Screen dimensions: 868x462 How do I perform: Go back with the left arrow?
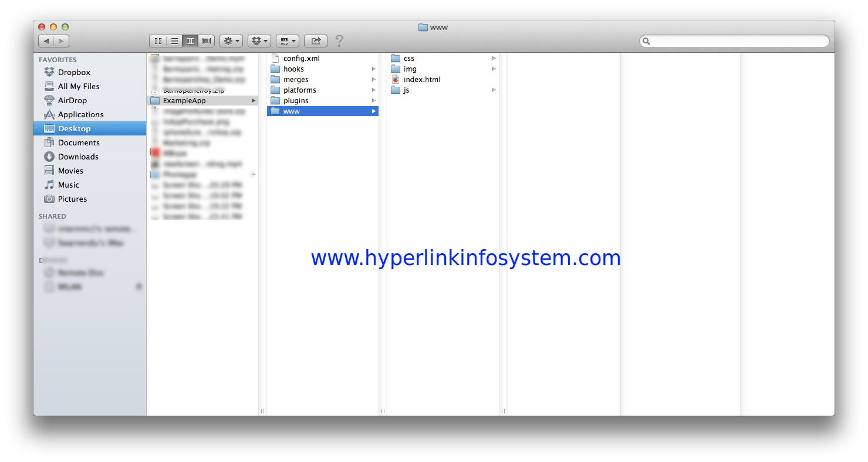46,41
